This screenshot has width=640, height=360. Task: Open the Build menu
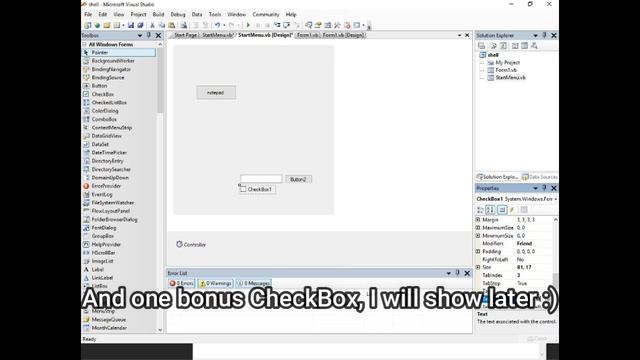(158, 14)
